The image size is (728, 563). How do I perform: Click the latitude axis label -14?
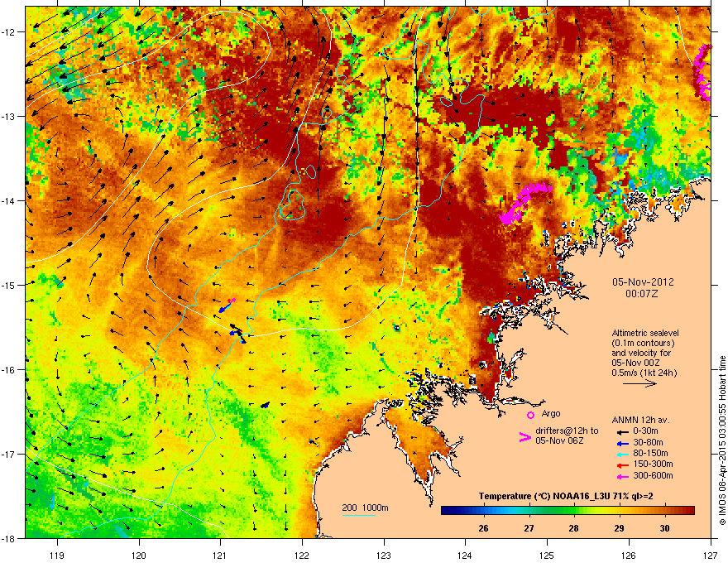pyautogui.click(x=8, y=200)
